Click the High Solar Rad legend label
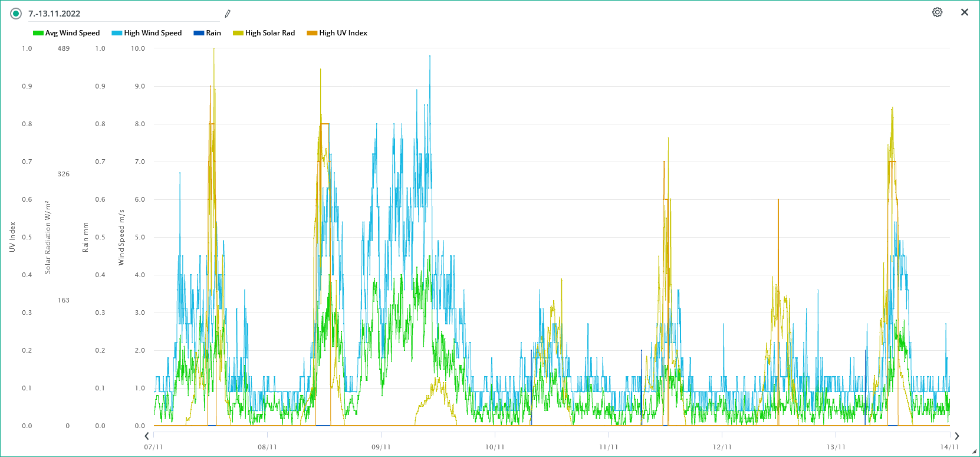This screenshot has height=457, width=980. pos(270,33)
